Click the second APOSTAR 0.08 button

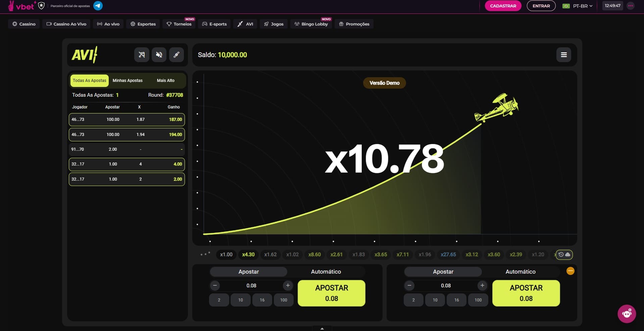pyautogui.click(x=526, y=293)
